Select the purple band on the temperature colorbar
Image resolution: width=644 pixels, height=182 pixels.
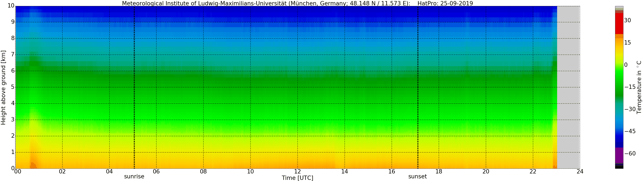point(619,155)
